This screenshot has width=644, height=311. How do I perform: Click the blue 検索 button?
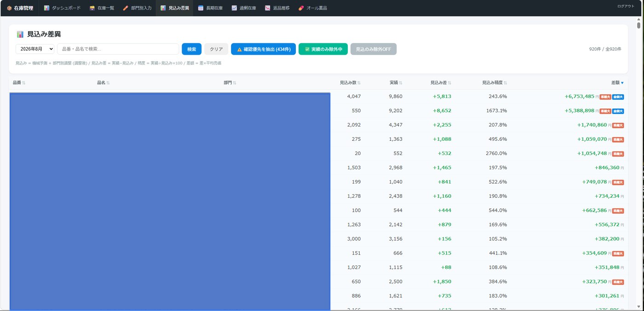pyautogui.click(x=191, y=49)
